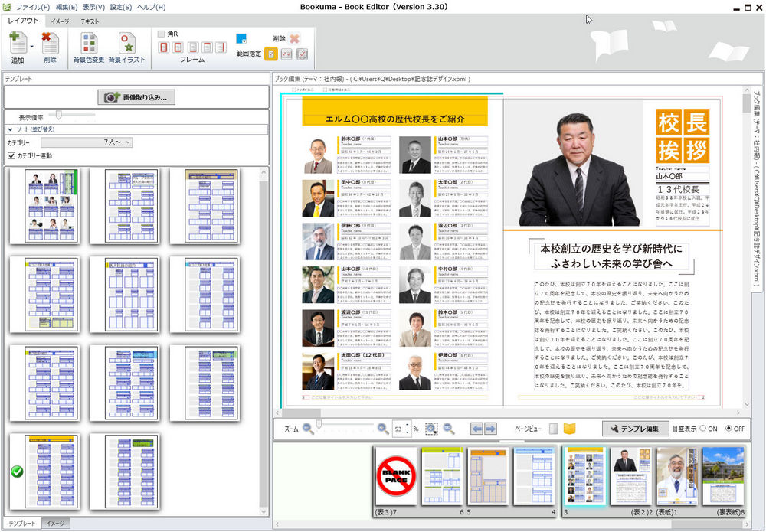766x532 pixels.
Task: Collapse the ソート (並び替え) section
Action: 11,129
